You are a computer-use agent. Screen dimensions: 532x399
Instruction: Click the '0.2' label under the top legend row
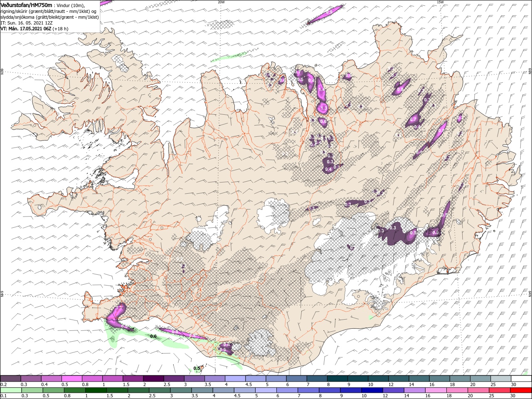(x=3, y=384)
